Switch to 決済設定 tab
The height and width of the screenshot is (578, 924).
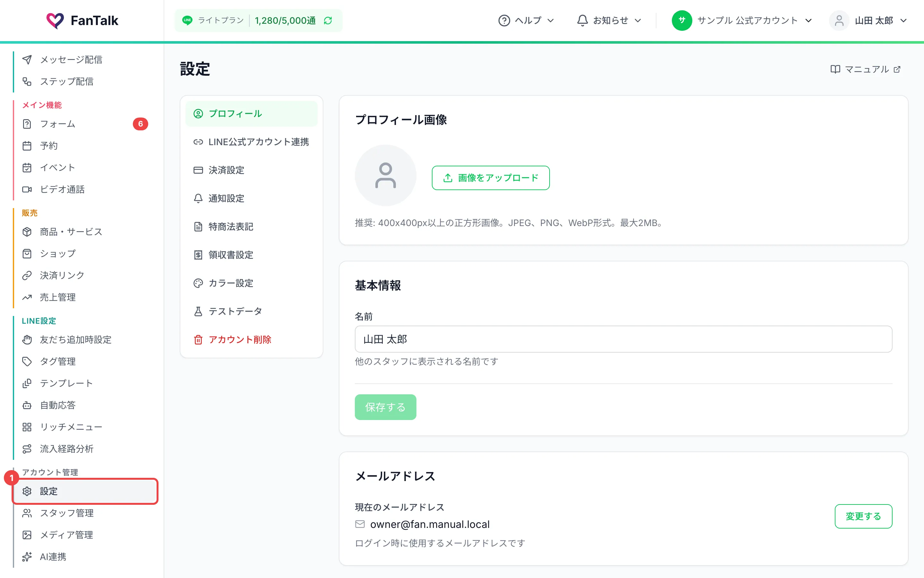pos(251,170)
